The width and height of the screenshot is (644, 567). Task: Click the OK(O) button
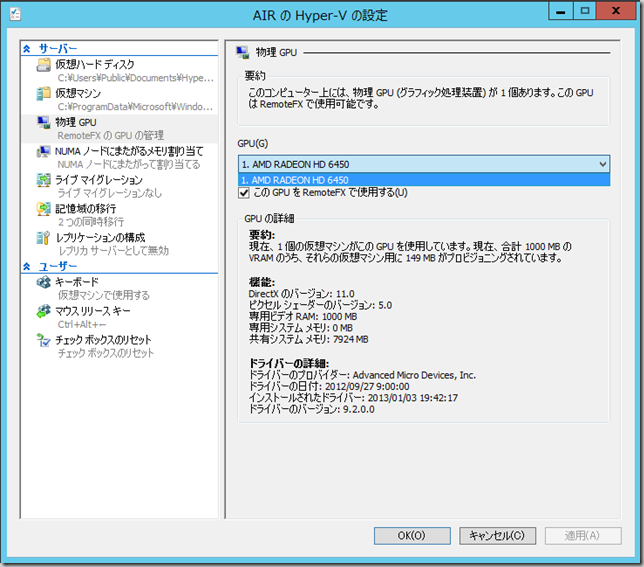pyautogui.click(x=412, y=536)
